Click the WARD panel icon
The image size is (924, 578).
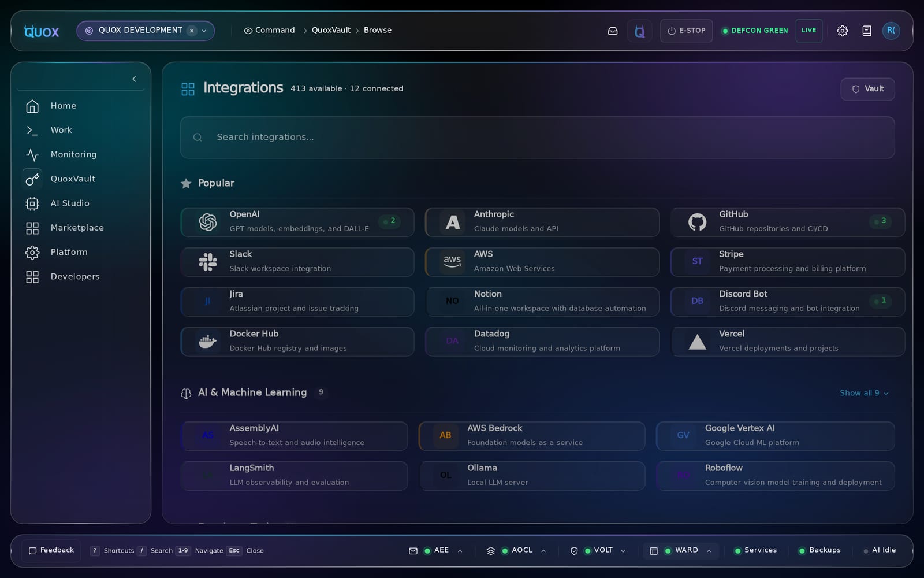[x=654, y=551]
